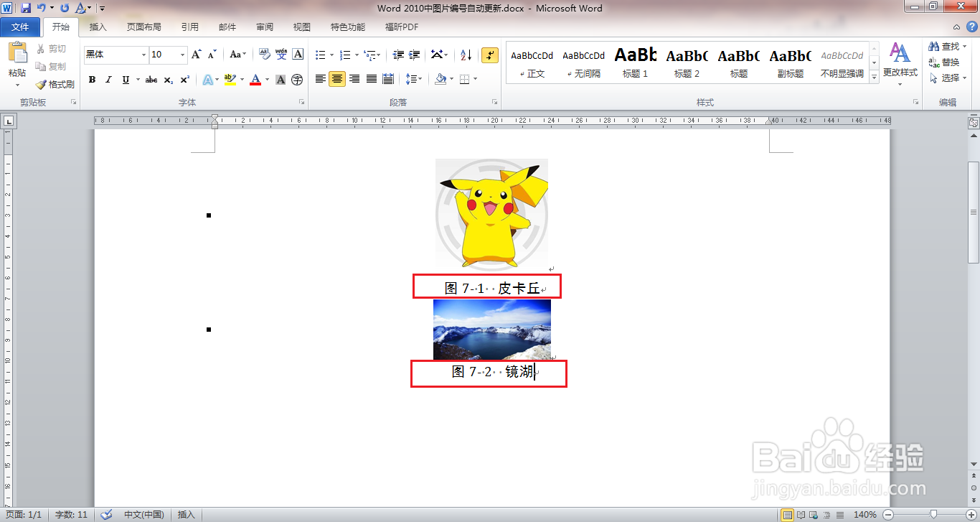The image size is (980, 522).
Task: Switch to Print Layout view in status bar
Action: [x=788, y=515]
